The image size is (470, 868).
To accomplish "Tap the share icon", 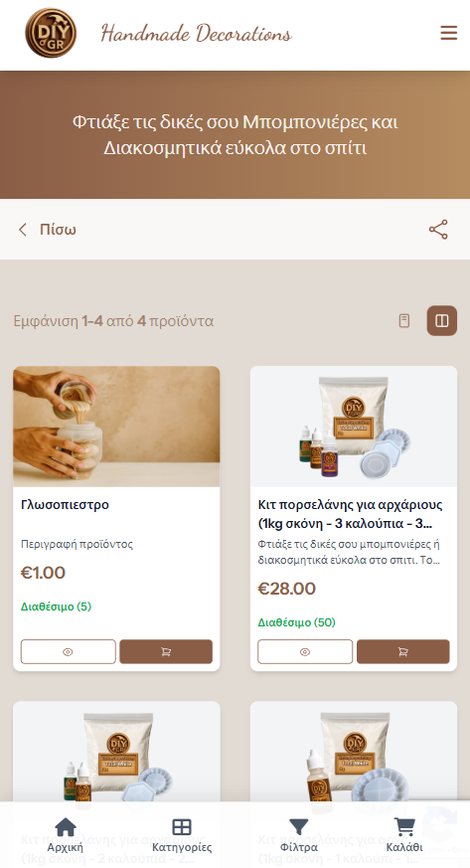I will pyautogui.click(x=438, y=229).
